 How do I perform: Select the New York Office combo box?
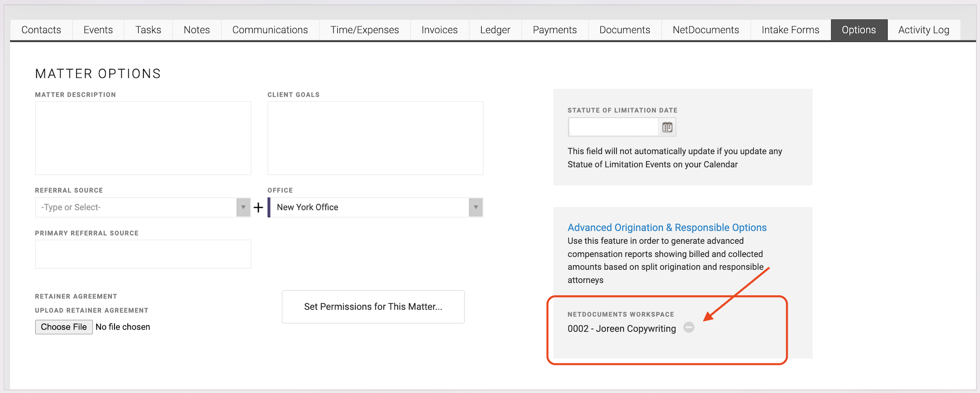[375, 207]
